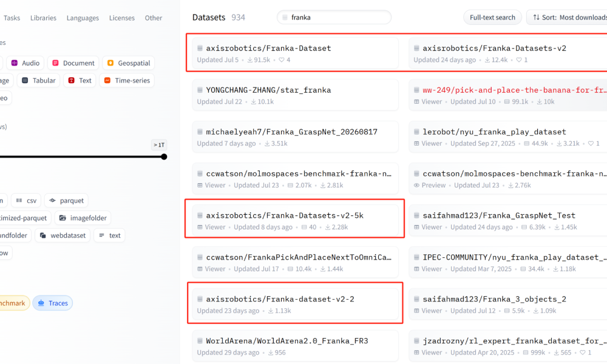The image size is (607, 364).
Task: Open ccwatson/FrankaPickAndPlaceNextToOmniCa dataset
Action: pos(296,262)
